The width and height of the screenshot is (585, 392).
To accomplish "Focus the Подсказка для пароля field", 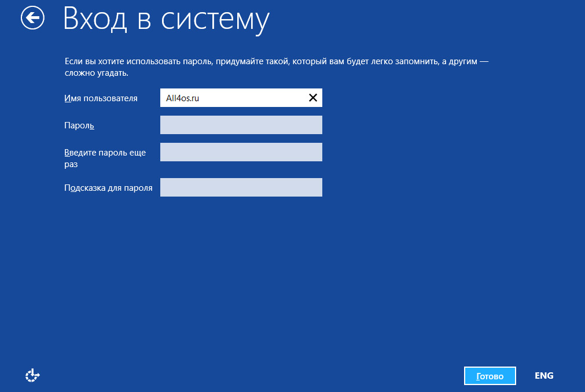I will click(x=241, y=187).
